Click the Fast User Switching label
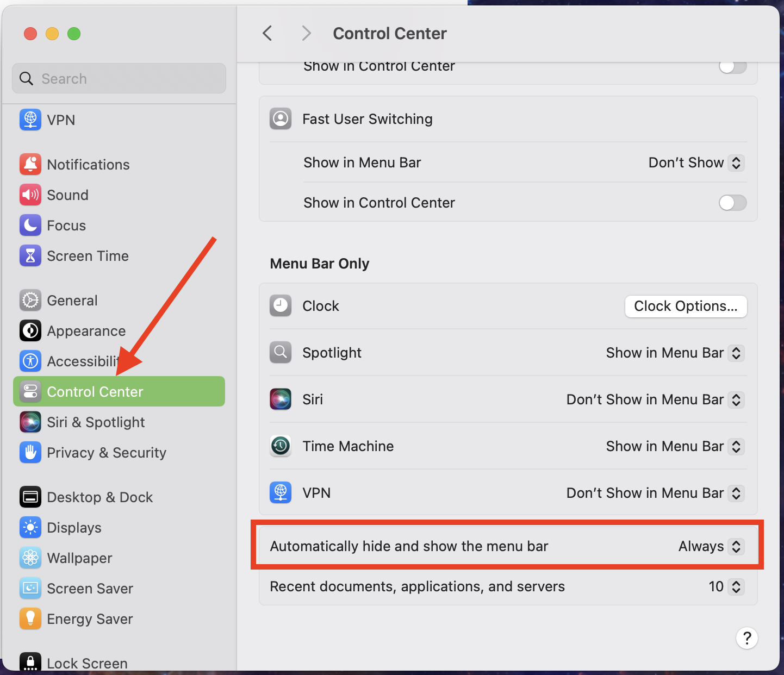Screen dimensions: 784x675 tap(368, 119)
